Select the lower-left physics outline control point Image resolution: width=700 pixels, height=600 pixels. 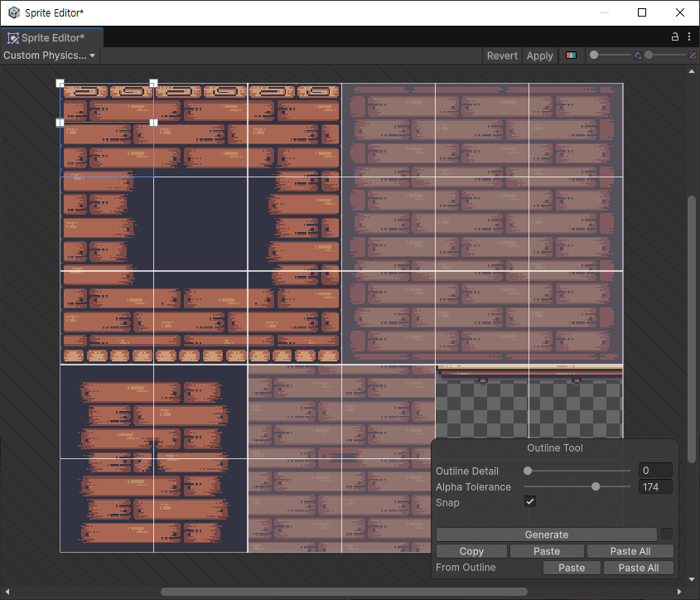pos(60,123)
